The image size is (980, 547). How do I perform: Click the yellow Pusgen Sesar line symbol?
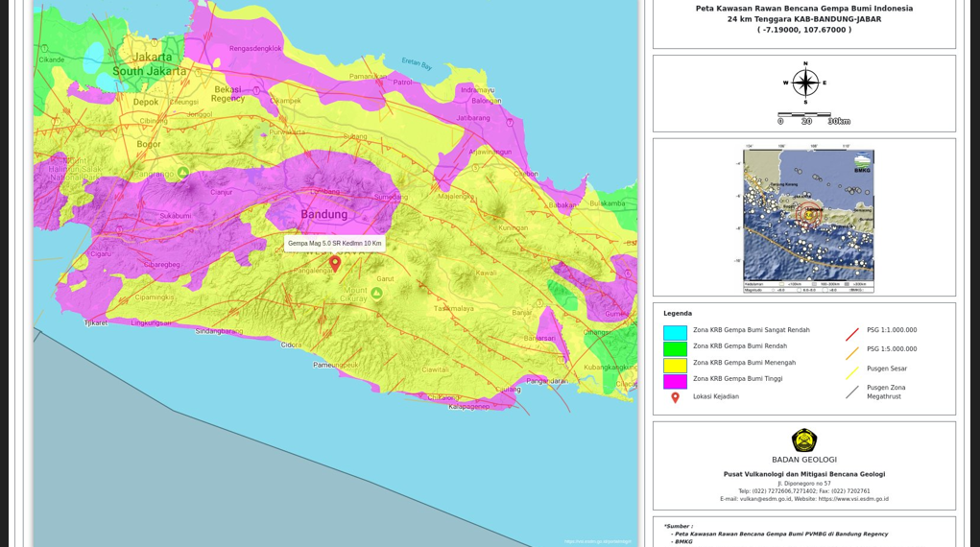point(851,372)
